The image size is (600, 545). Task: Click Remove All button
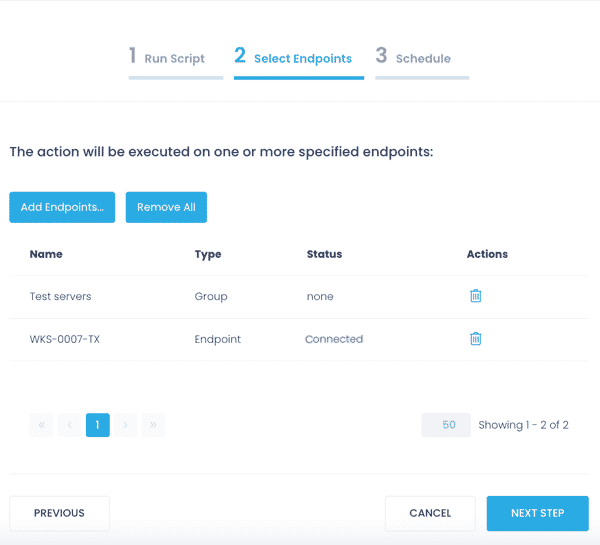tap(166, 207)
